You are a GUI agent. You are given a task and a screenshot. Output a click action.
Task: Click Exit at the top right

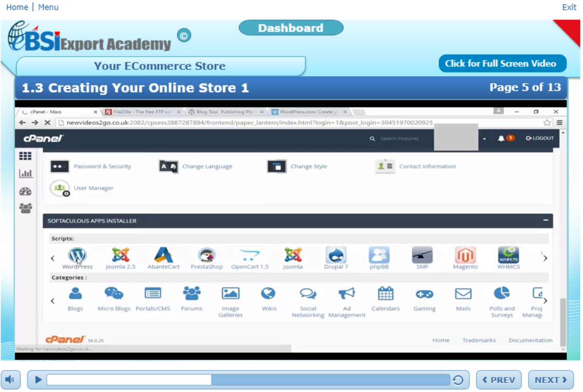click(x=569, y=7)
